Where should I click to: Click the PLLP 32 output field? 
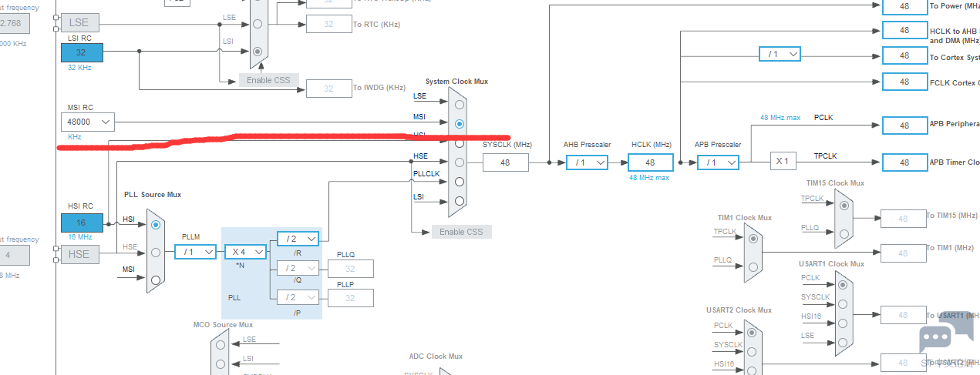350,297
